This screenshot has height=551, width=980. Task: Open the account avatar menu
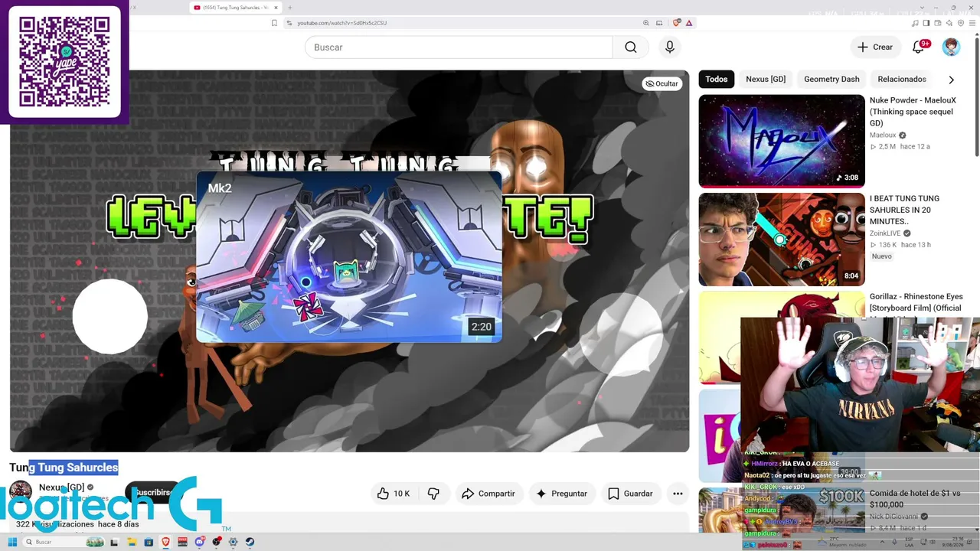click(x=951, y=47)
